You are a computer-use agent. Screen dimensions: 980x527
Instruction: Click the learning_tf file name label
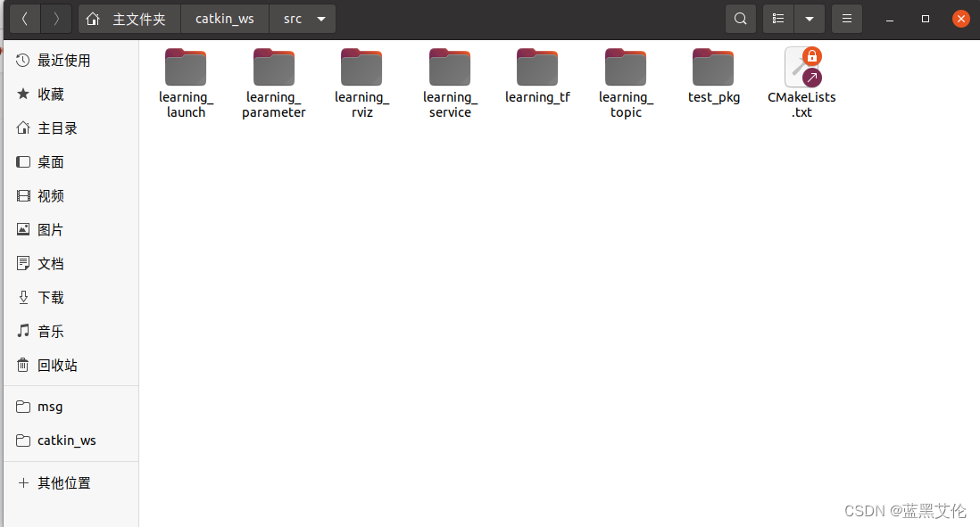(x=537, y=97)
